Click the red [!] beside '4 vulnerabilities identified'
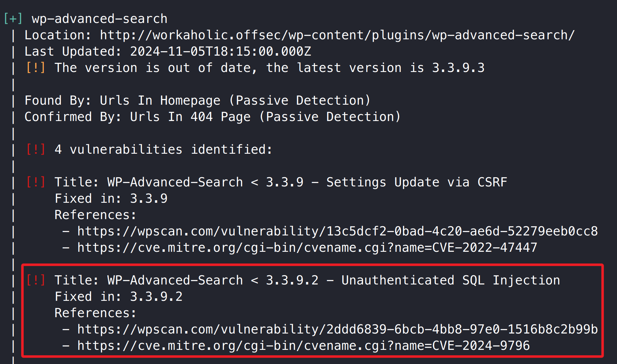Screen dimensions: 617x364 [x=36, y=149]
